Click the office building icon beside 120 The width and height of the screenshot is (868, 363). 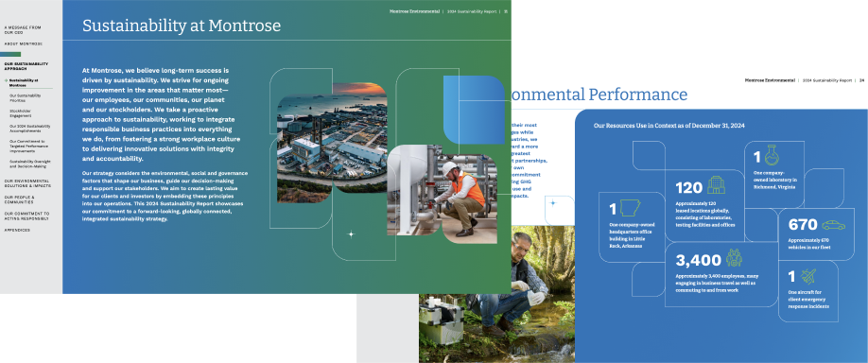point(717,185)
